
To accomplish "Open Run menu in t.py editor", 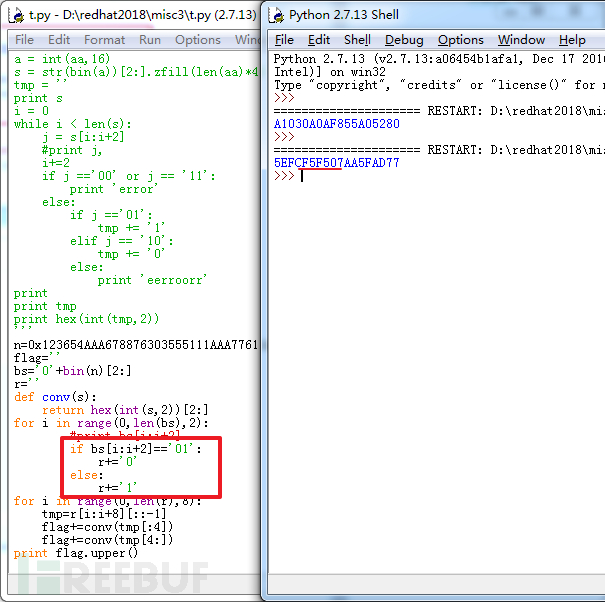I will click(150, 40).
